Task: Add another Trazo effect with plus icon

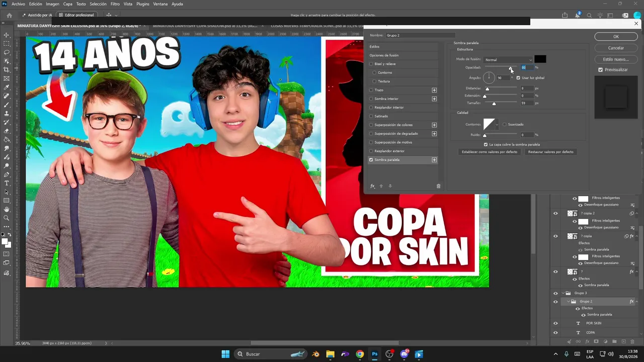Action: pos(434,90)
